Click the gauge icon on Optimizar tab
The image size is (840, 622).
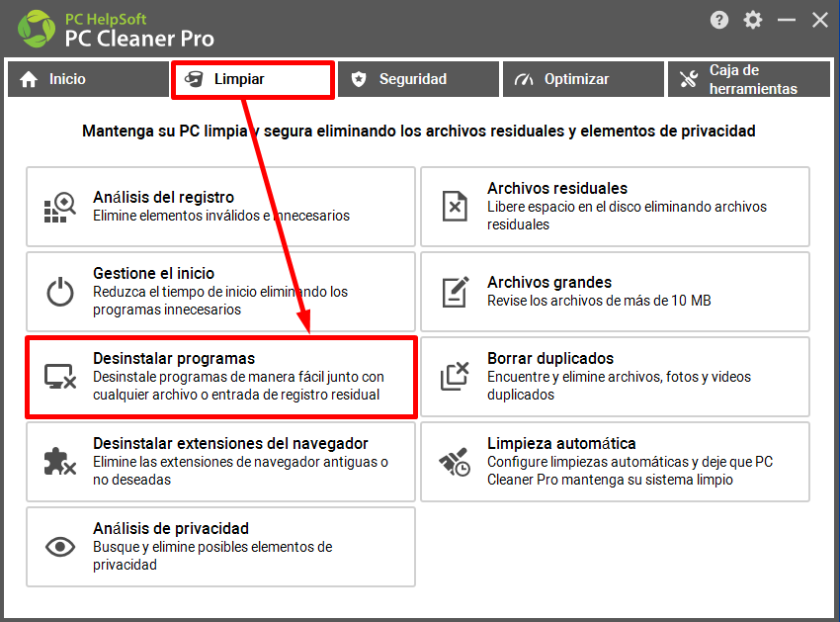(x=524, y=79)
